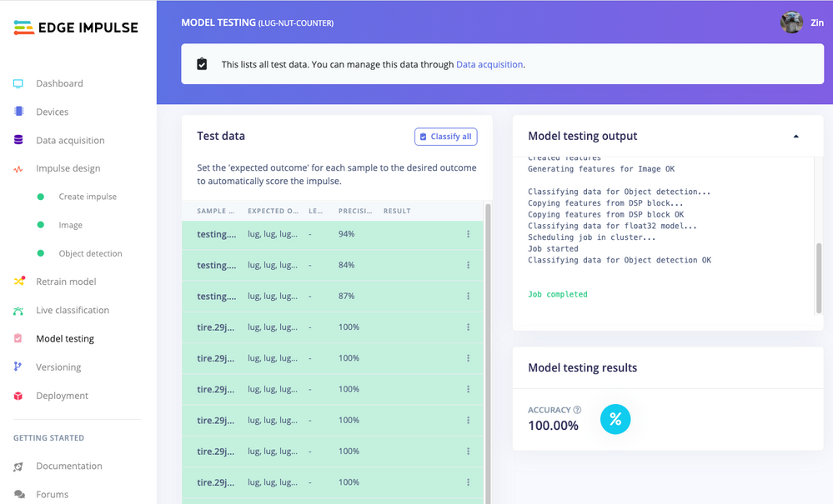Open the Dashboard monitor icon
This screenshot has height=504, width=833.
(18, 83)
